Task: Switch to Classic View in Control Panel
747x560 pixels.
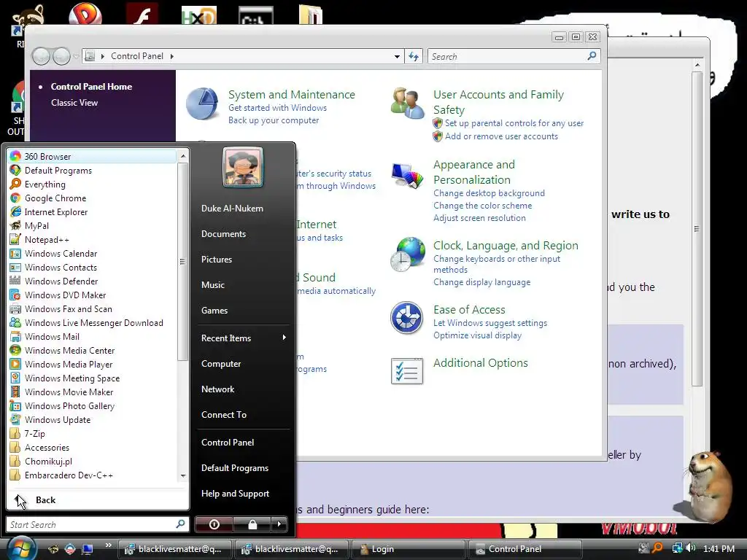Action: (x=74, y=102)
